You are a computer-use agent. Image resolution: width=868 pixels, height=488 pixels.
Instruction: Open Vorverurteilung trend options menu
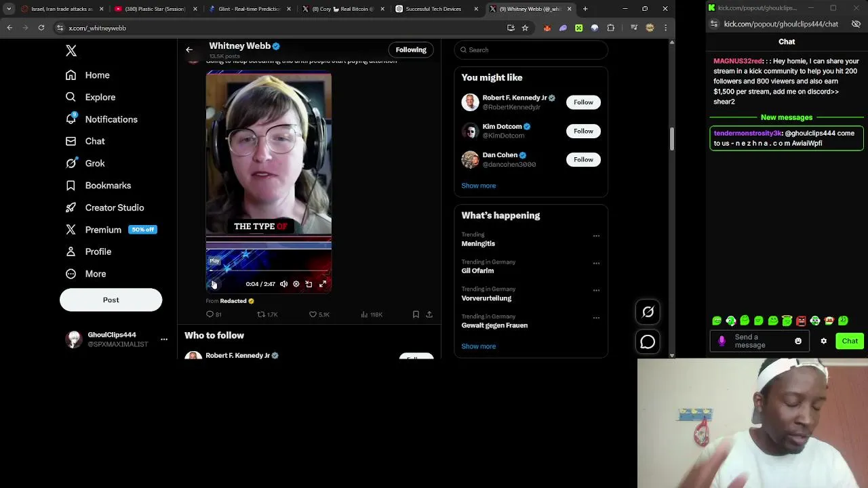[596, 290]
